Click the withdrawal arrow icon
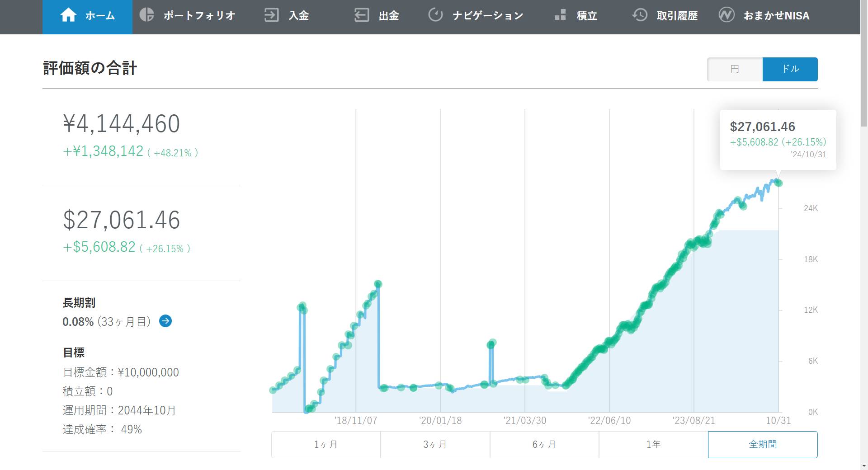 [362, 15]
